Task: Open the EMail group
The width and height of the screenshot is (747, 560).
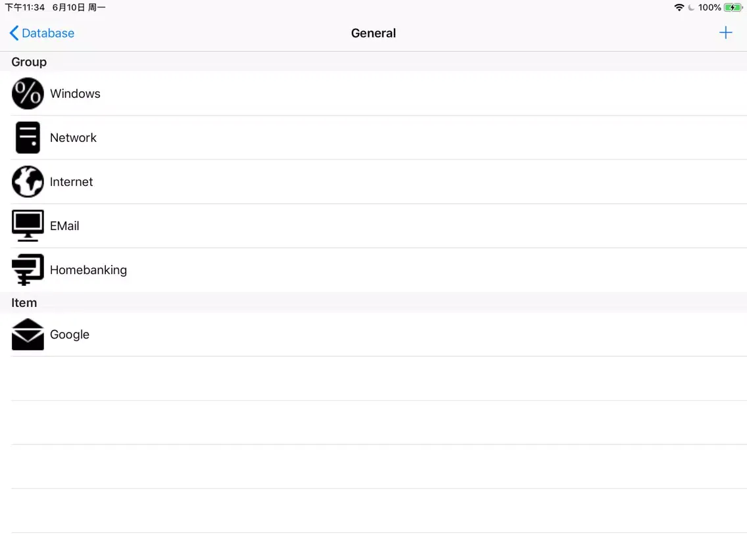Action: point(65,225)
